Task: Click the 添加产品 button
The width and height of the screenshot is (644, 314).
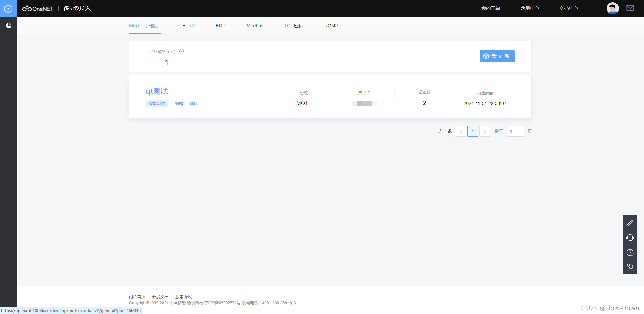Action: coord(497,56)
